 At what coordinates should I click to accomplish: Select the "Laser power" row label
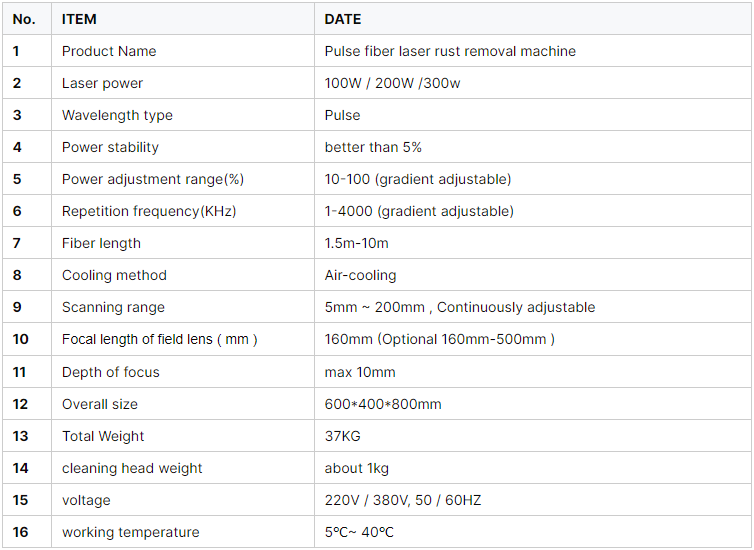[102, 83]
